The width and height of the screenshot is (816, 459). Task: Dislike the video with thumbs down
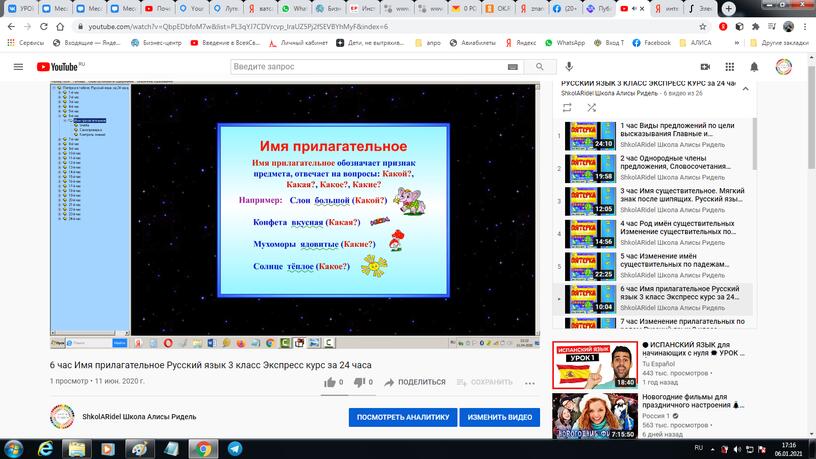[x=360, y=381]
